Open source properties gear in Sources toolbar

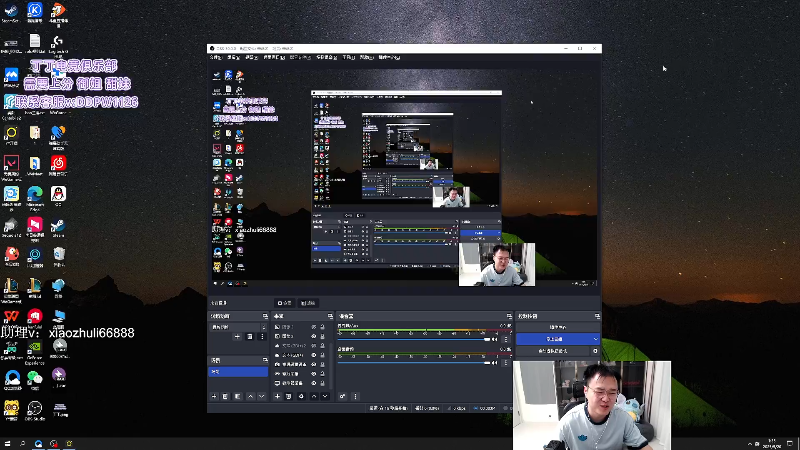click(x=301, y=396)
